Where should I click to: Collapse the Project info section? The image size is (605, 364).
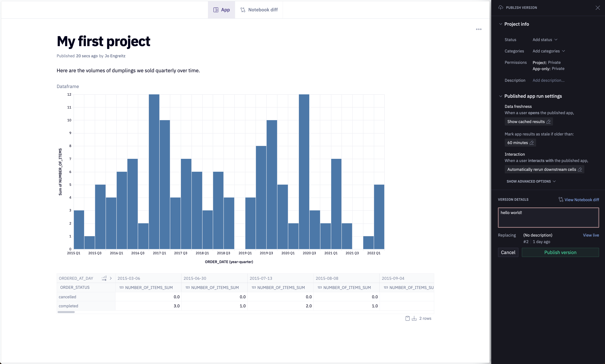point(501,24)
